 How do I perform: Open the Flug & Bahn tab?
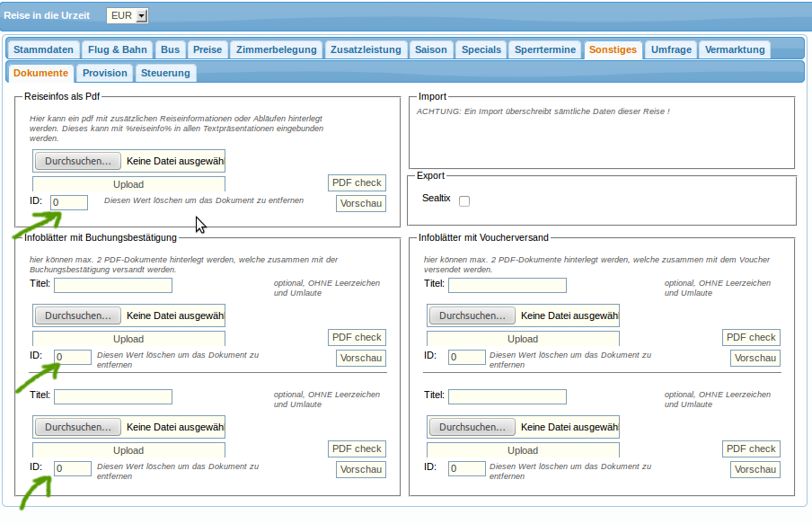point(118,49)
